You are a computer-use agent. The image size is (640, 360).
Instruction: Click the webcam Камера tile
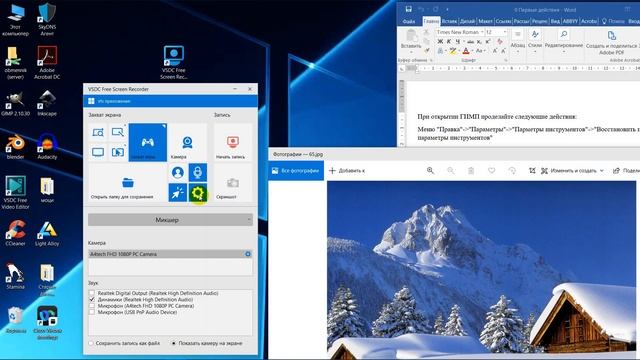pos(187,142)
